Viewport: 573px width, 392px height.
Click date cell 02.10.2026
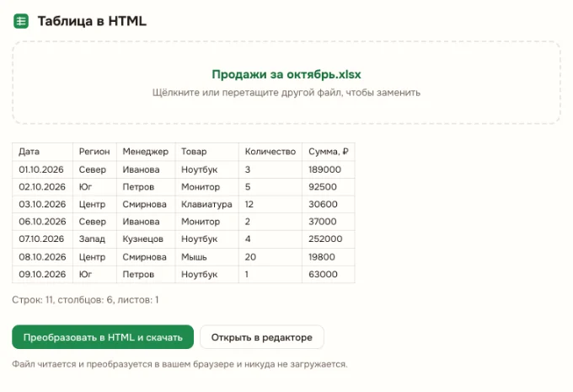42,187
